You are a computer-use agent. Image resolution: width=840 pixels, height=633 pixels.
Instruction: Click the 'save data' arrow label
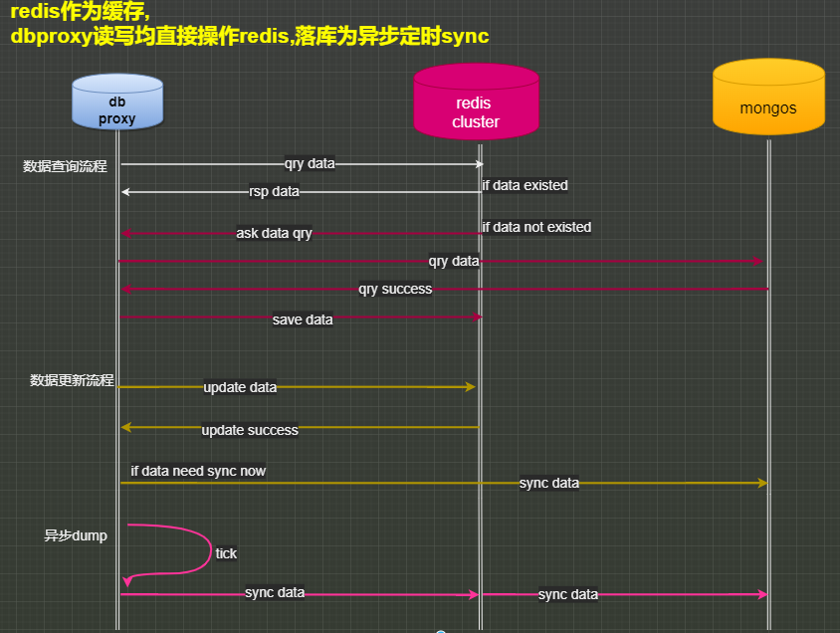tap(303, 319)
